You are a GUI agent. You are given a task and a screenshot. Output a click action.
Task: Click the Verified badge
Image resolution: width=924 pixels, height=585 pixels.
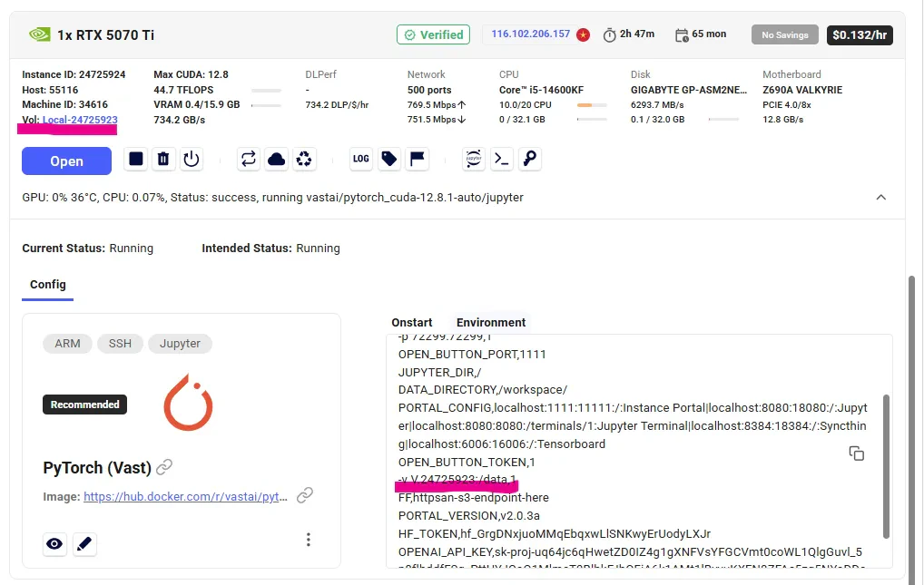pyautogui.click(x=433, y=34)
